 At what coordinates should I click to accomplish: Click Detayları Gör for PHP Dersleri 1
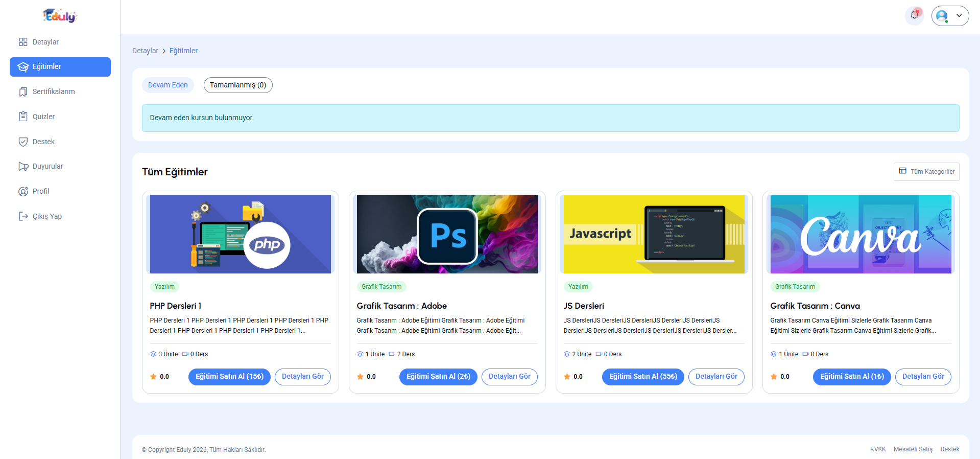(303, 377)
